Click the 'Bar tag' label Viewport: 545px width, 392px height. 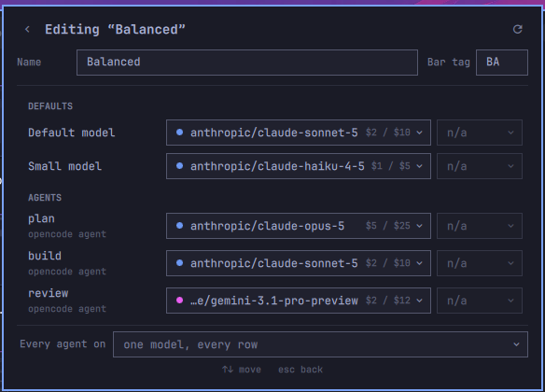point(449,63)
